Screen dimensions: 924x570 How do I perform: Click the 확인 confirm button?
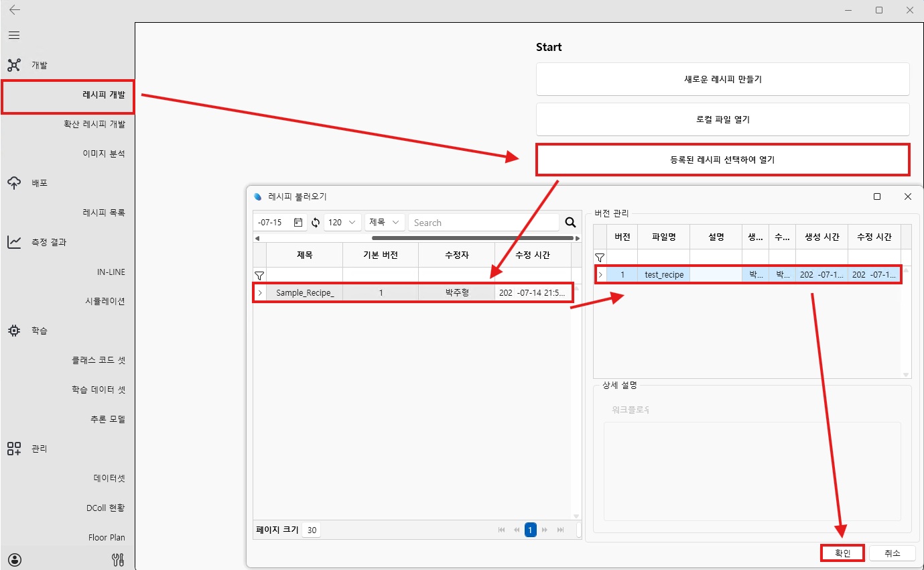pyautogui.click(x=842, y=553)
